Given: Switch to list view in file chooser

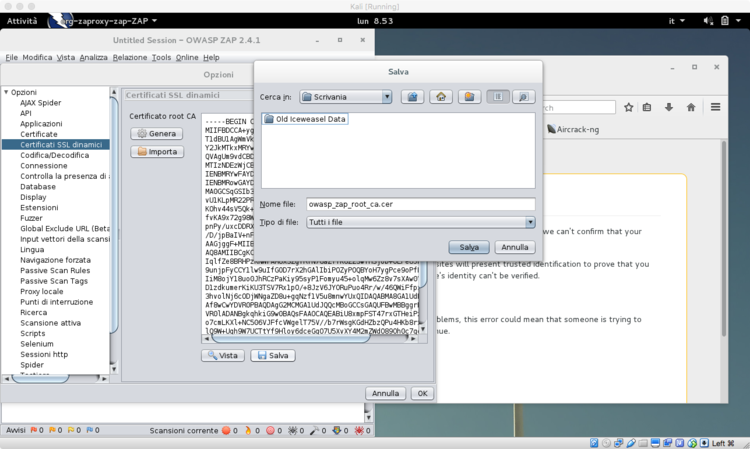Looking at the screenshot, I should click(x=497, y=97).
